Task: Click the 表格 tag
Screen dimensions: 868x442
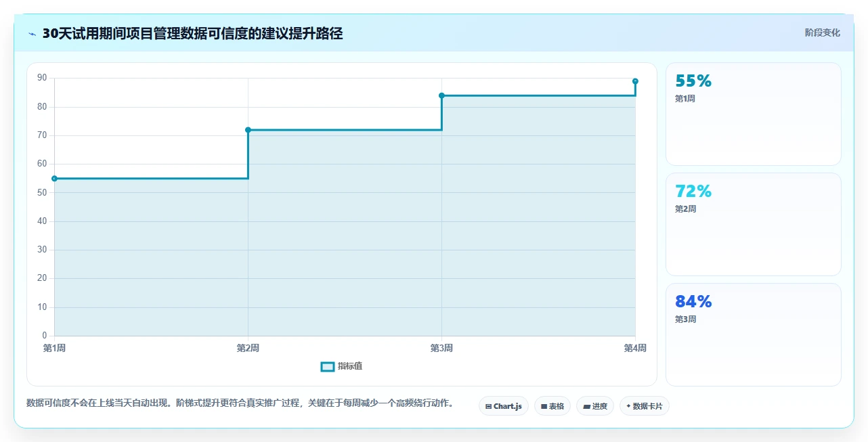Action: click(552, 406)
